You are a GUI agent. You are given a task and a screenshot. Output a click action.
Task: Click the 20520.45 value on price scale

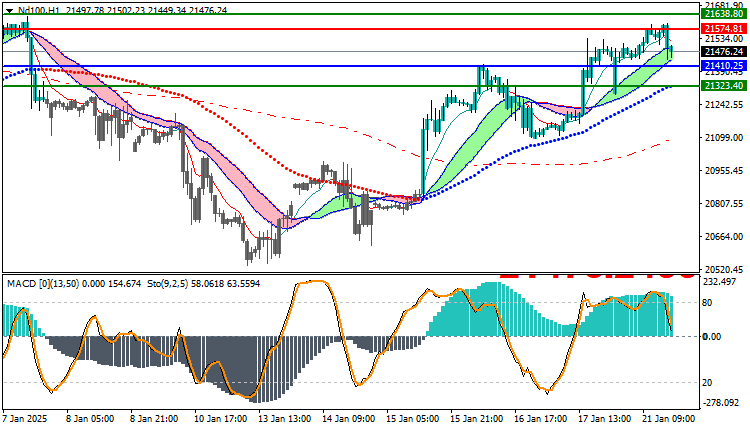click(724, 269)
